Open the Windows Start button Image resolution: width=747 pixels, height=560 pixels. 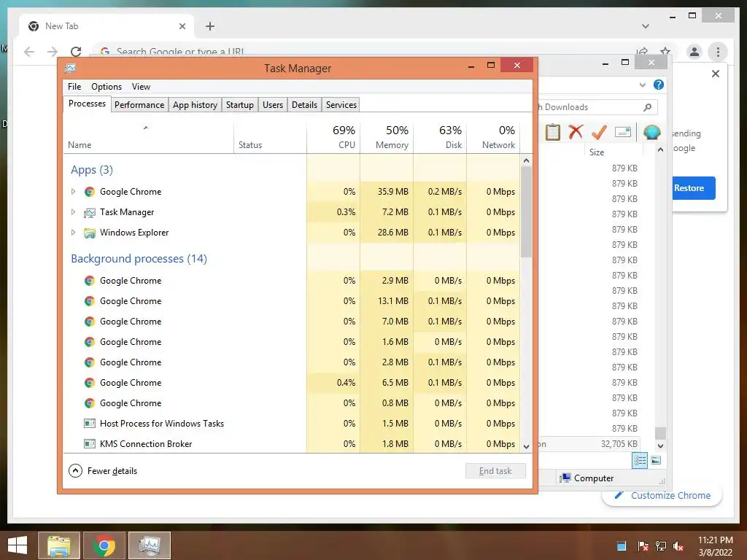coord(18,545)
